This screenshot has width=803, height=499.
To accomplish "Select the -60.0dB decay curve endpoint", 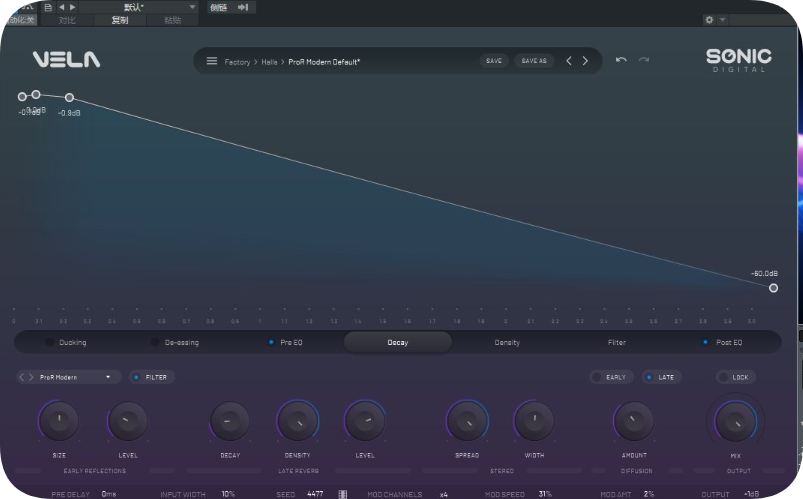I will tap(773, 288).
